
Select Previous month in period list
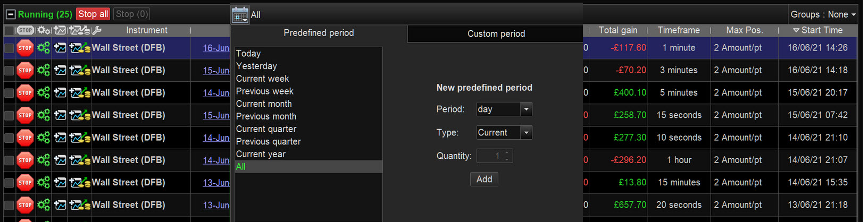point(266,116)
